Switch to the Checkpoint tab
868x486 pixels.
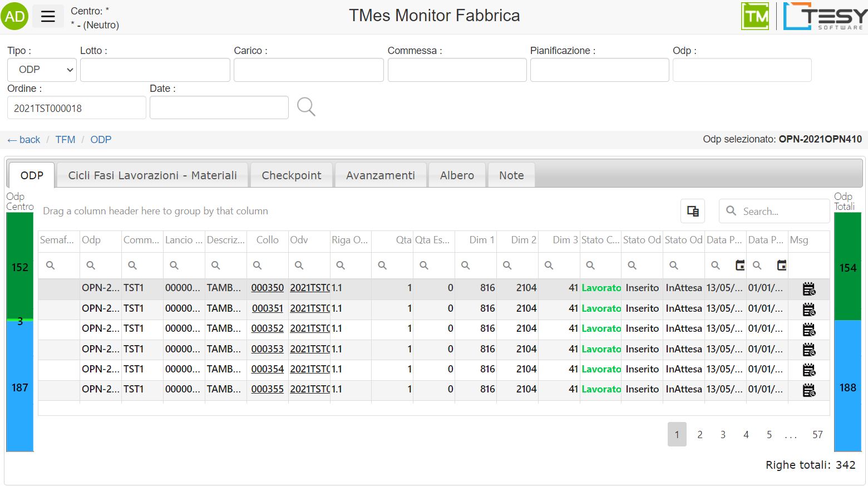click(x=291, y=175)
